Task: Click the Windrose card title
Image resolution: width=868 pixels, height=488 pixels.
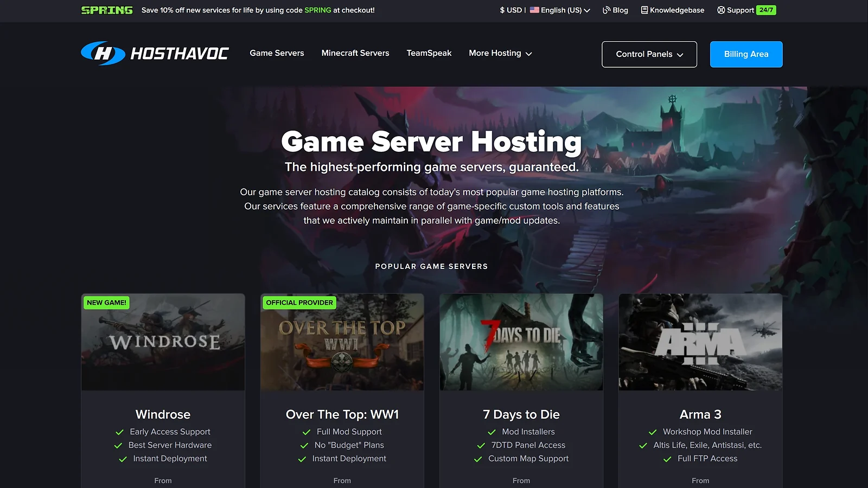Action: tap(163, 414)
